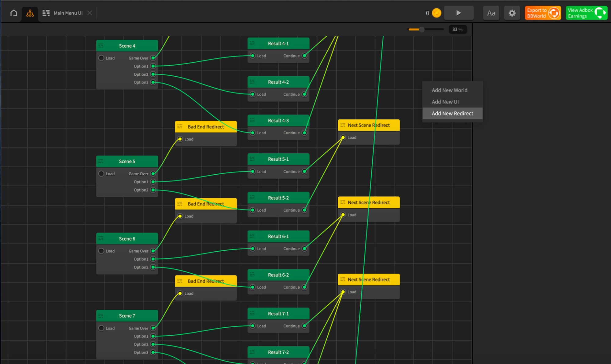Click Scene 4 Load input port
The width and height of the screenshot is (611, 364).
(x=101, y=58)
